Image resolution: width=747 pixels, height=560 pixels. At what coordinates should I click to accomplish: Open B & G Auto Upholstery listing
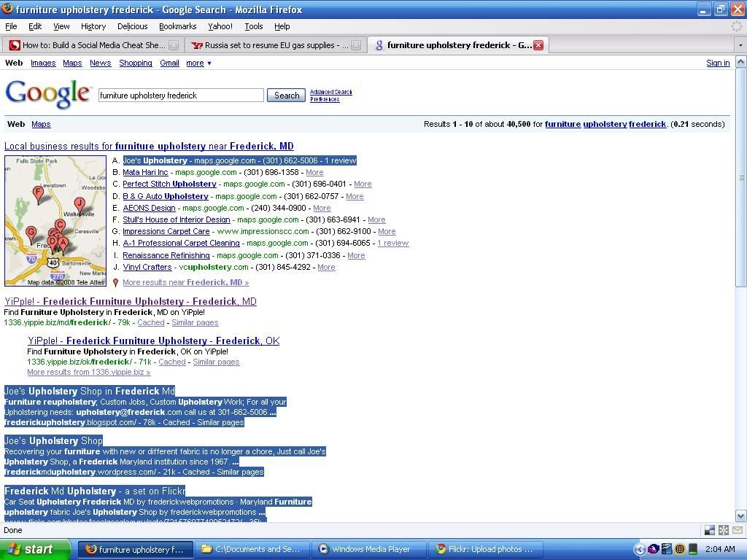pyautogui.click(x=166, y=196)
